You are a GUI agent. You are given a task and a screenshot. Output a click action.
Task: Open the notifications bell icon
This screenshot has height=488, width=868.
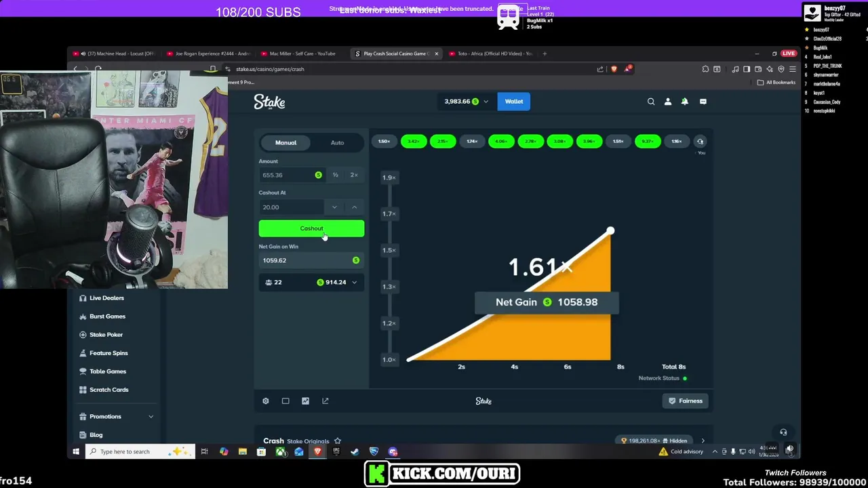[x=685, y=102]
